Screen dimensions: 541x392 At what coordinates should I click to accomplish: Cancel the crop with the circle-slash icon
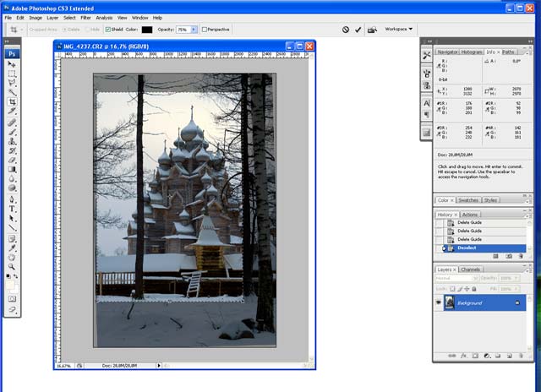point(346,29)
